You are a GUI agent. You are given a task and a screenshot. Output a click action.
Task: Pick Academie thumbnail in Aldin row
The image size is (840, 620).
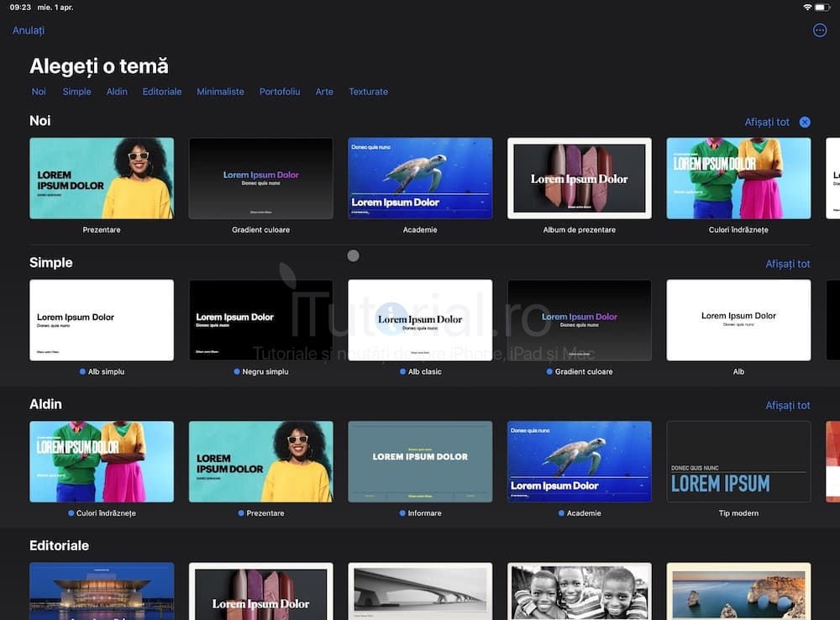click(x=579, y=461)
